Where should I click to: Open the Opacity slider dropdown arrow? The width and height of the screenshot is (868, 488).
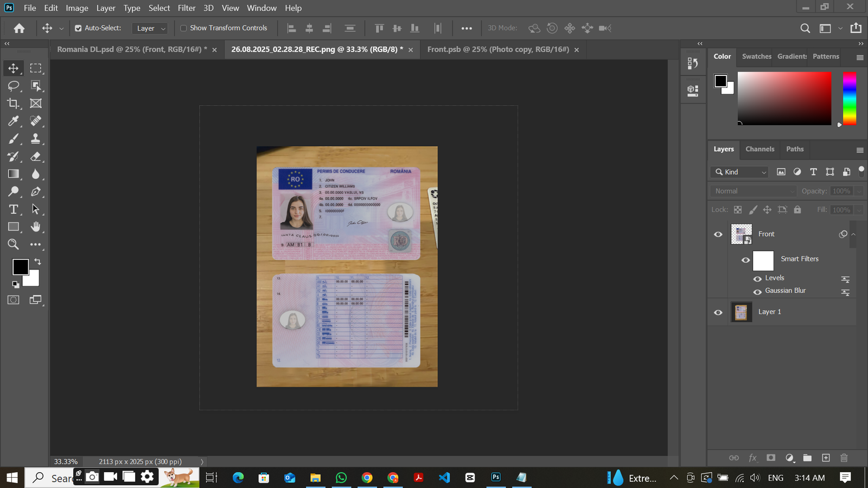click(859, 191)
